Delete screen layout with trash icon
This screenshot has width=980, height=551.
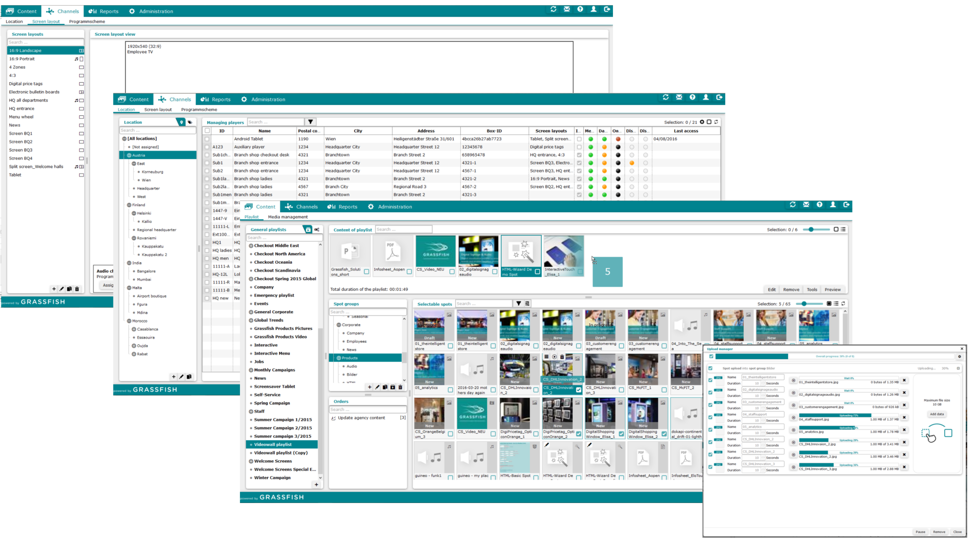[x=77, y=289]
